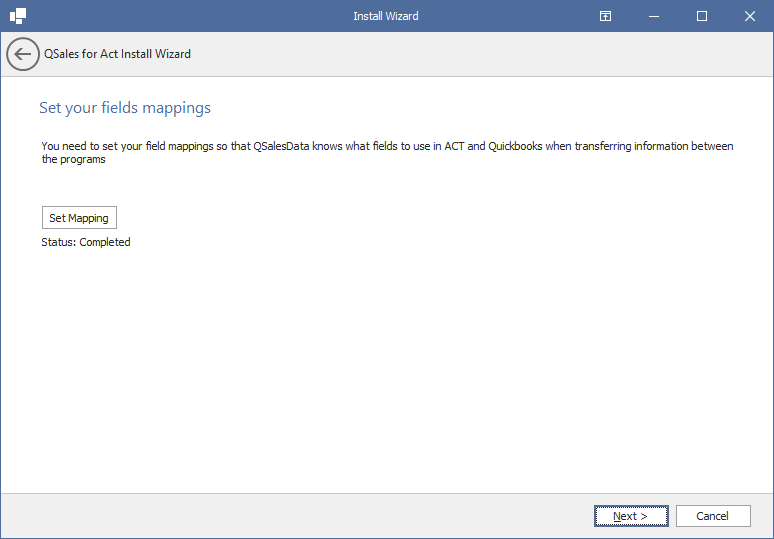Click the Status: Completed label
Screen dimensions: 774x539
pyautogui.click(x=86, y=242)
